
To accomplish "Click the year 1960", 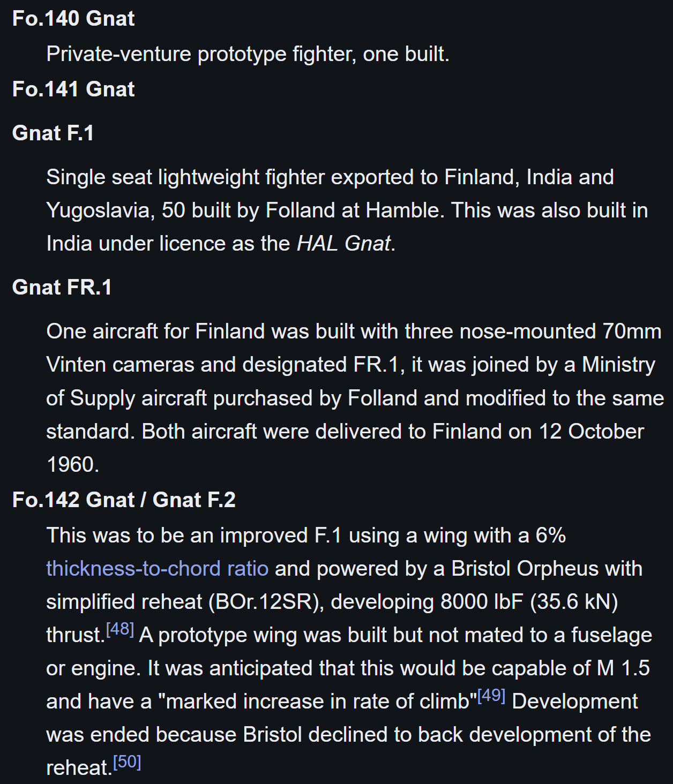I will pos(72,465).
